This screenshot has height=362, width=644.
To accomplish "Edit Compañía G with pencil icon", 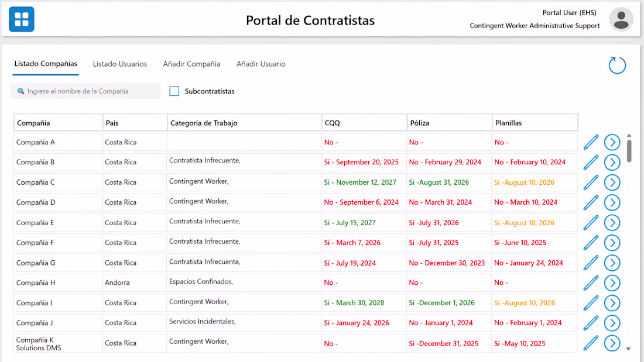I will coord(591,263).
